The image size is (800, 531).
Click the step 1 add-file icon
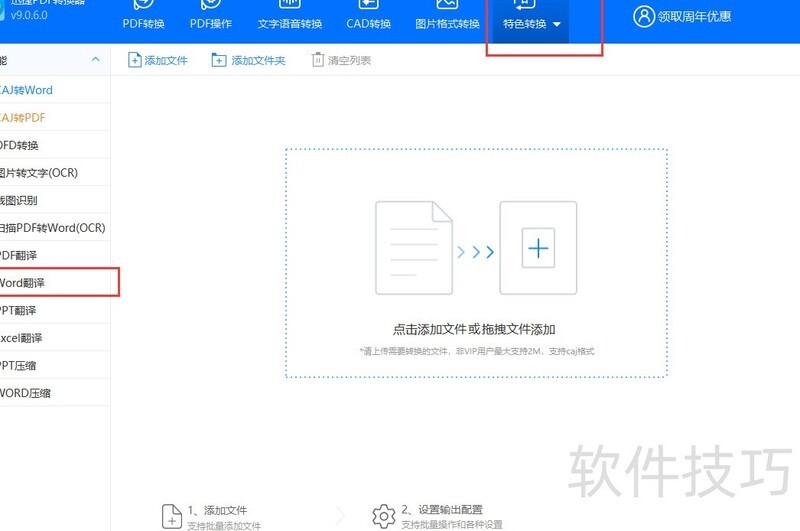click(x=172, y=516)
